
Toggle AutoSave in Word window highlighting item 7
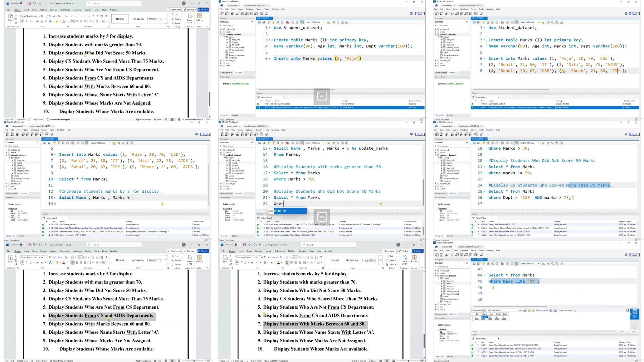[x=238, y=245]
